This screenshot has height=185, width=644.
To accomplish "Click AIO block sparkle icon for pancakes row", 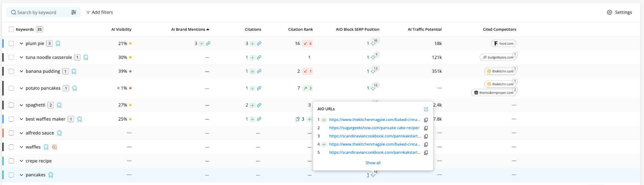I will tap(373, 175).
